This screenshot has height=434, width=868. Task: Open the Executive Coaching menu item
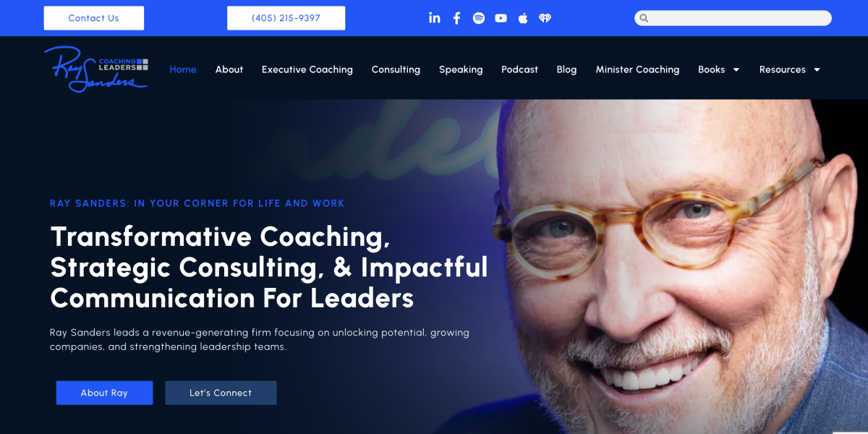point(307,69)
